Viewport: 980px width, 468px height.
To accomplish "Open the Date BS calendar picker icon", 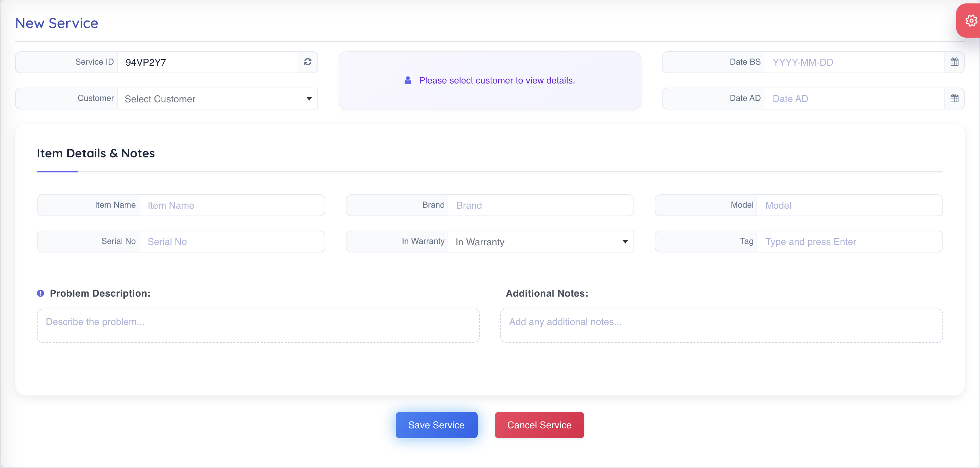I will pos(954,62).
